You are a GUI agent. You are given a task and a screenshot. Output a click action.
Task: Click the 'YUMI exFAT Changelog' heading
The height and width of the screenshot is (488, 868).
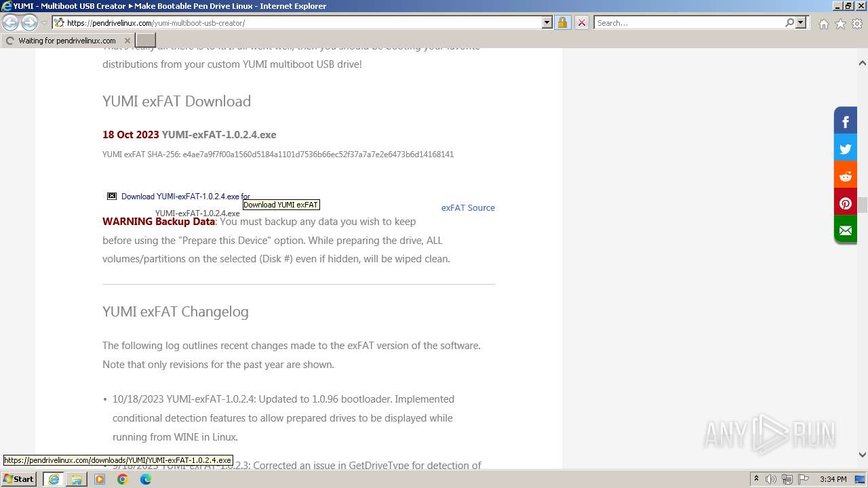click(x=176, y=312)
